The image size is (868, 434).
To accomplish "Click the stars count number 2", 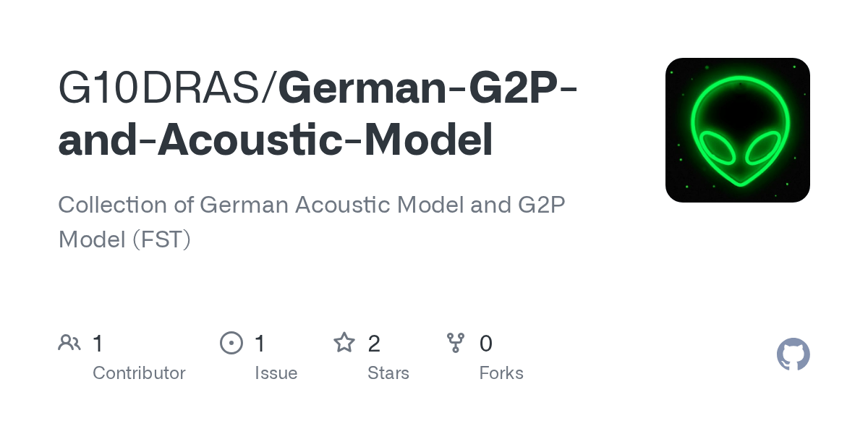I will click(374, 344).
